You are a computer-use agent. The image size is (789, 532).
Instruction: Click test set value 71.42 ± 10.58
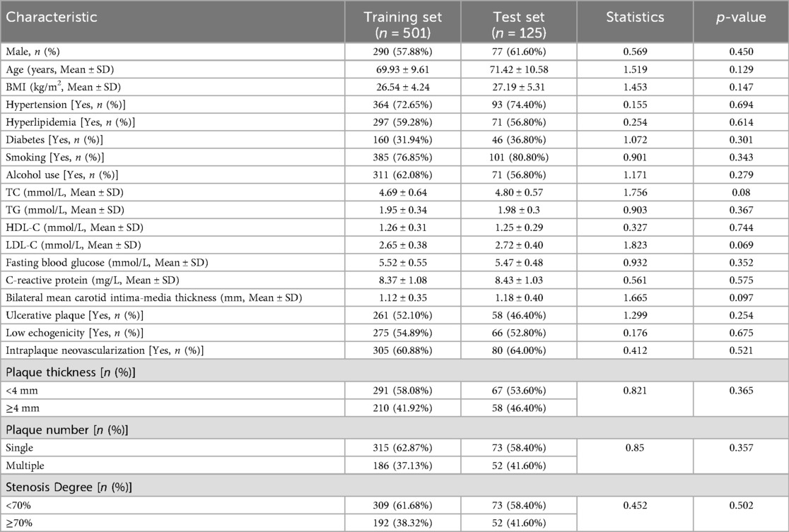[518, 69]
